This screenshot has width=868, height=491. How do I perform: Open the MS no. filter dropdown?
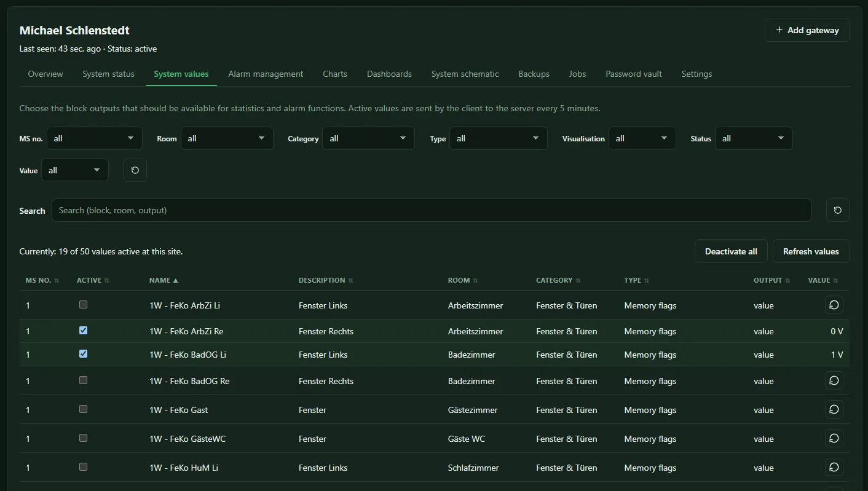(94, 138)
